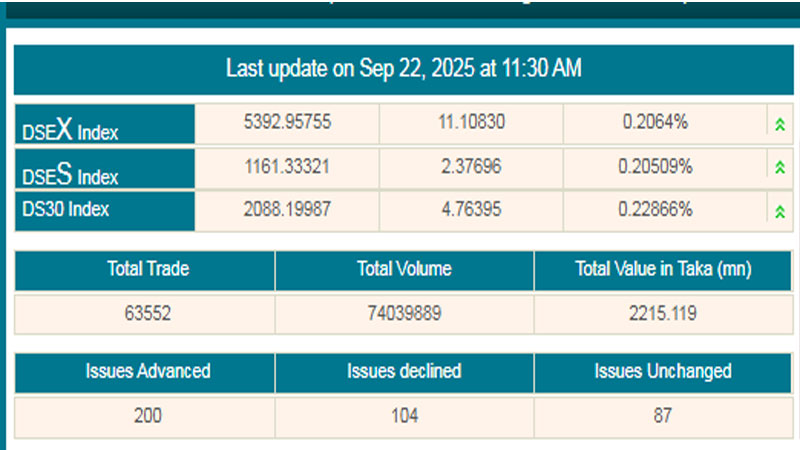Open the DSEX Index label

(x=70, y=129)
